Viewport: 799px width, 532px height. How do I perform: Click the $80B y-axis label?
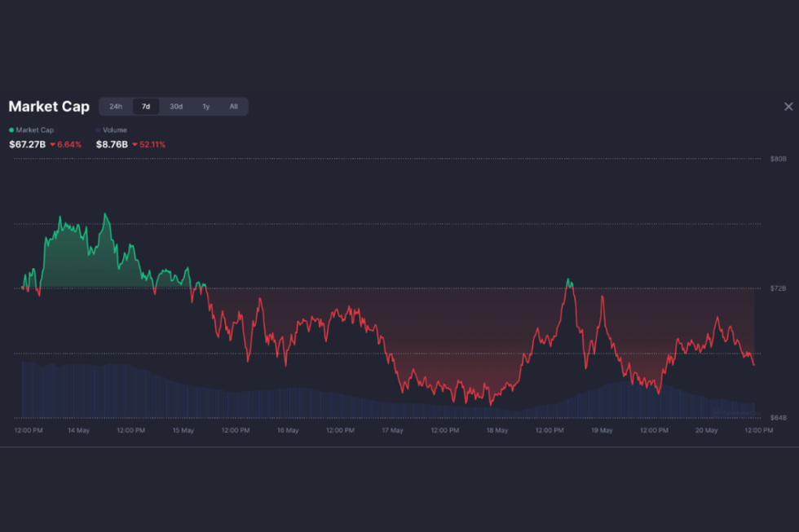point(778,159)
